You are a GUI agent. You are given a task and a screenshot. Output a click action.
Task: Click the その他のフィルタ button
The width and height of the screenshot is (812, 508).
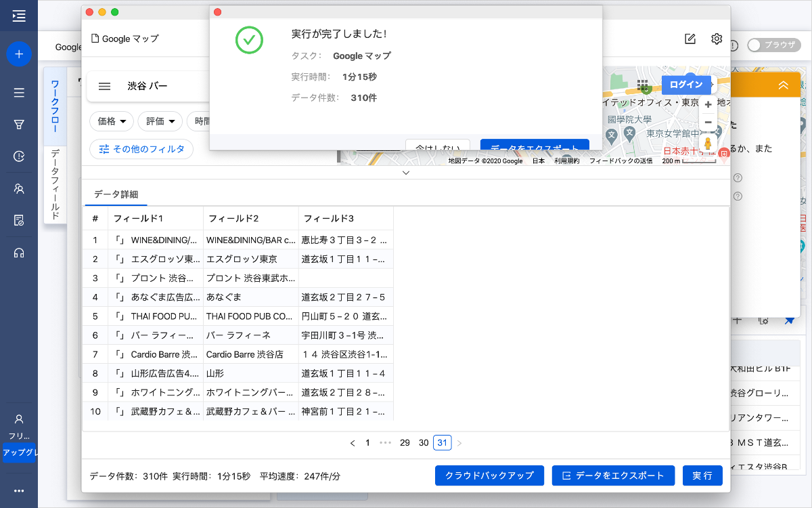[x=141, y=149]
